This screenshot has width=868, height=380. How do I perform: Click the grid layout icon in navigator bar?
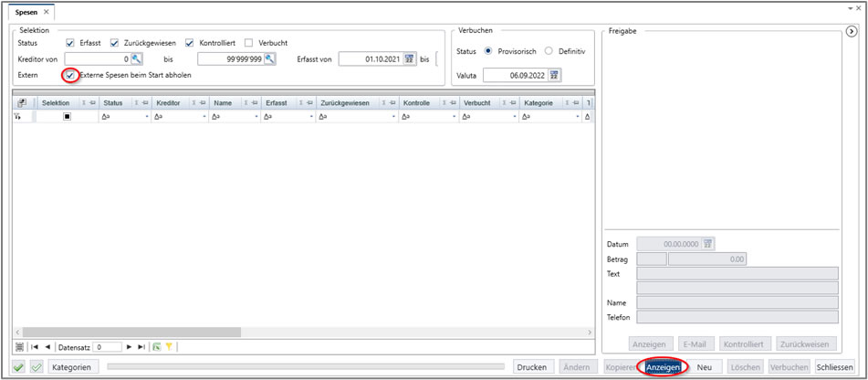pos(20,347)
